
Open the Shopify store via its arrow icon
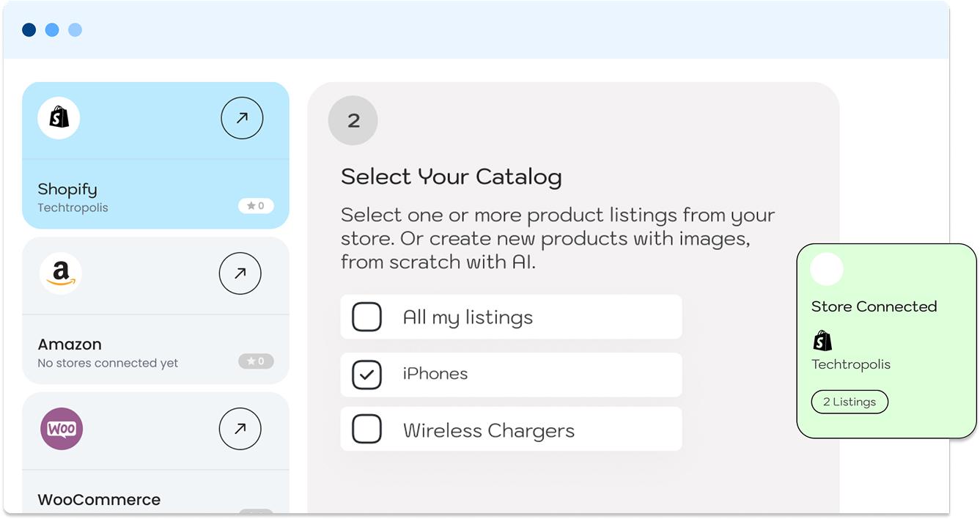(x=242, y=117)
